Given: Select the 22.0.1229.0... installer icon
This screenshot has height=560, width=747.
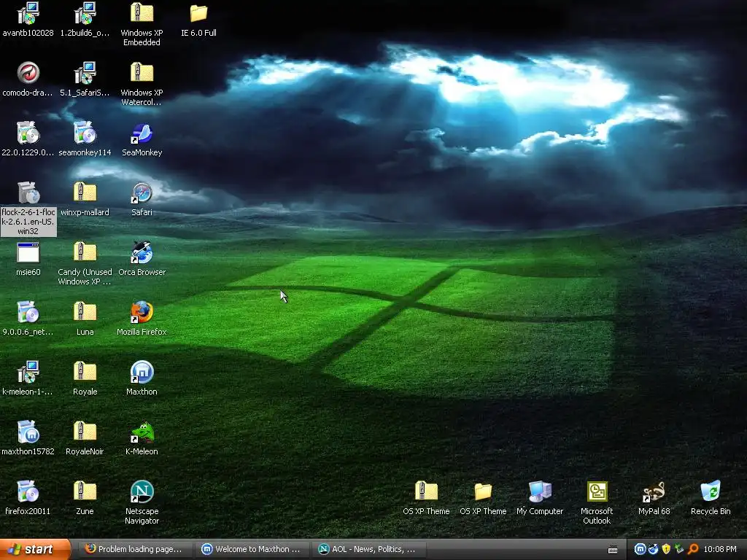Looking at the screenshot, I should pos(28,133).
